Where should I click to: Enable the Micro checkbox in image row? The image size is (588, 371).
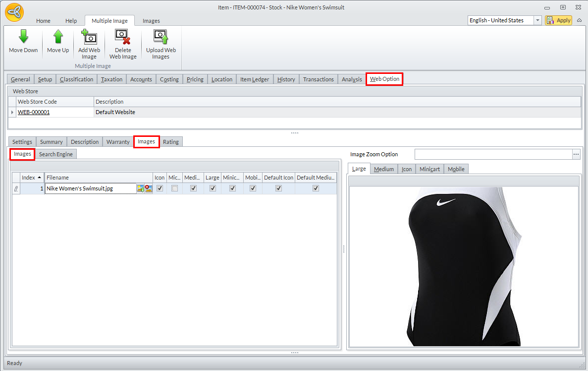tap(174, 188)
